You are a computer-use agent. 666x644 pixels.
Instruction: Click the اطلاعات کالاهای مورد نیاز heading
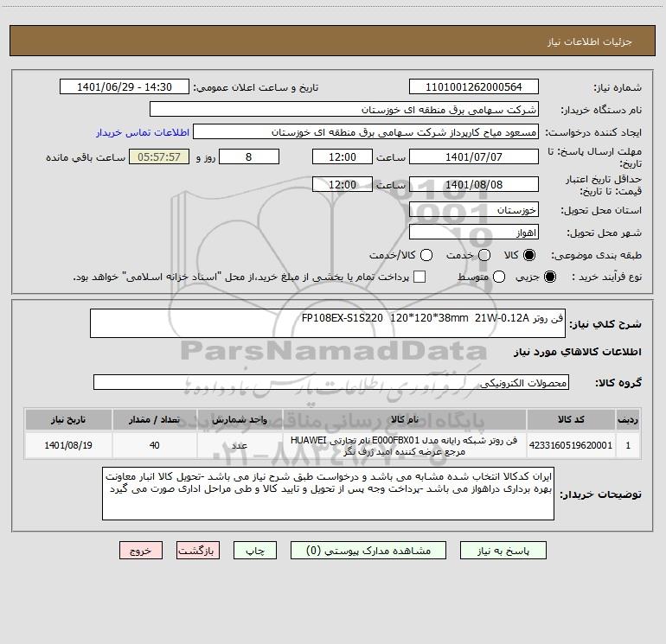[578, 352]
